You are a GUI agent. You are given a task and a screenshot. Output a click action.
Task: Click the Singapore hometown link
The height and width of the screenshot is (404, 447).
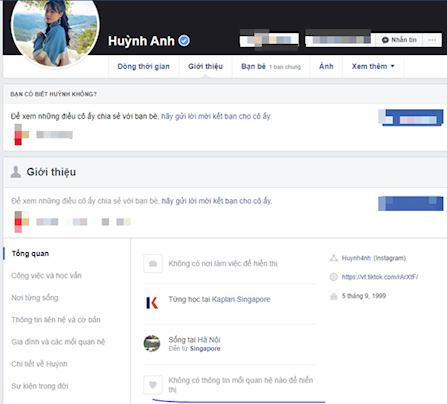pos(205,349)
